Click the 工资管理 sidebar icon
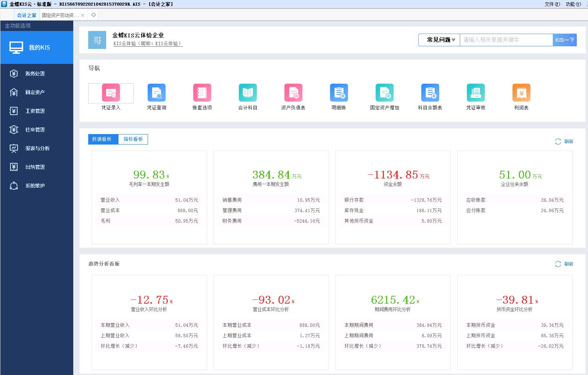The height and width of the screenshot is (375, 588). (14, 111)
